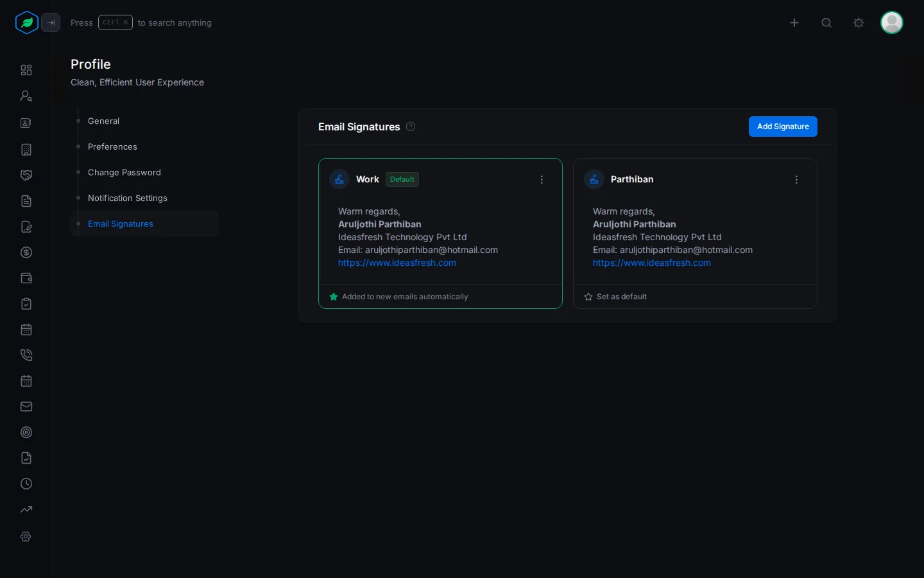This screenshot has height=578, width=924.
Task: Click the green Default badge on Work
Action: point(402,179)
